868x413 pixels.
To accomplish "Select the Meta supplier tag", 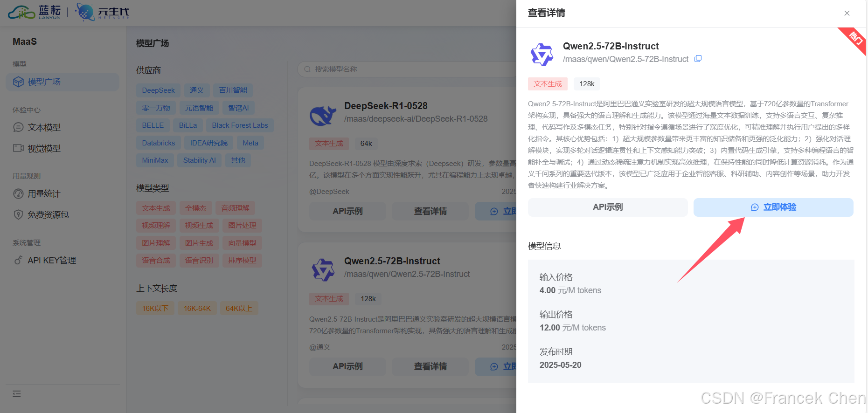I will coord(250,143).
